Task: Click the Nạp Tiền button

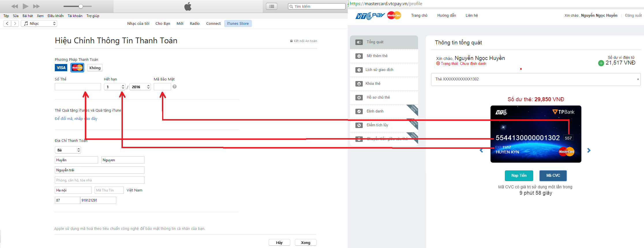Action: click(519, 176)
